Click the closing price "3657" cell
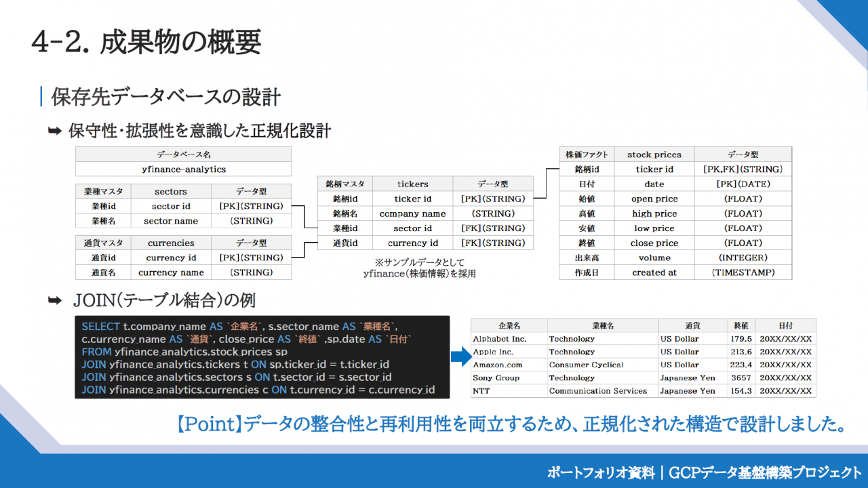 741,378
